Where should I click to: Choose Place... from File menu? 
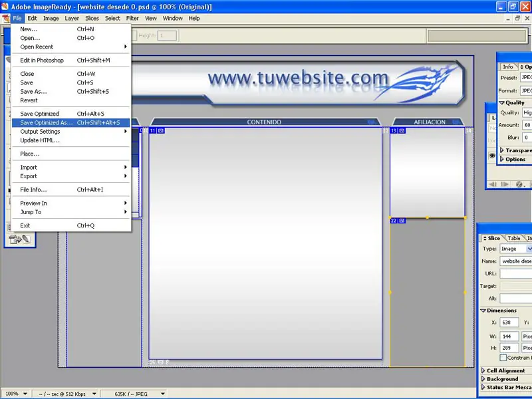[x=70, y=154]
